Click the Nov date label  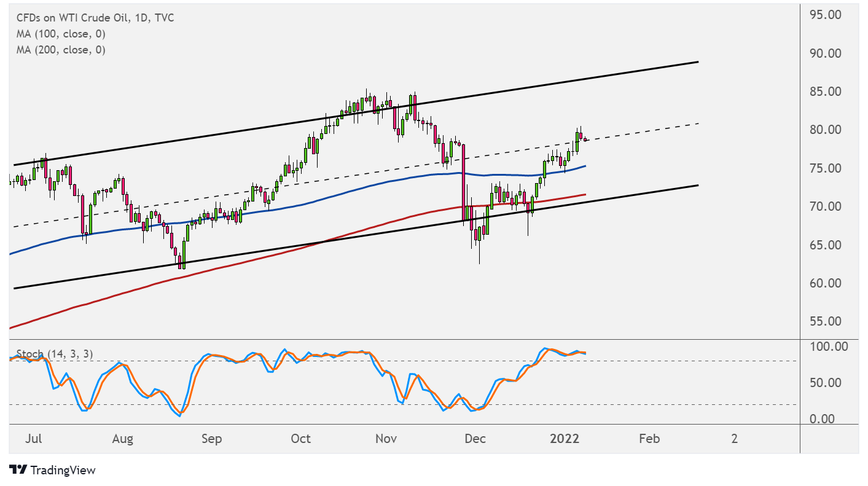pyautogui.click(x=385, y=439)
